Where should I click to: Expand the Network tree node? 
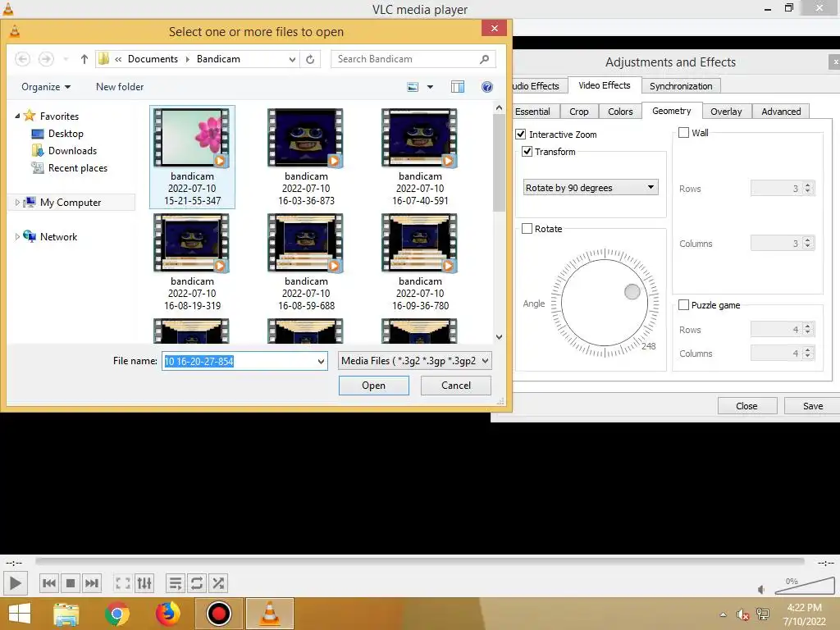[17, 237]
